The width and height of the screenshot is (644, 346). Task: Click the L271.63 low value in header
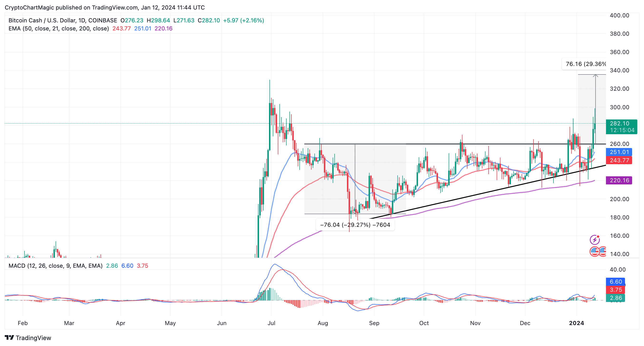[x=184, y=20]
